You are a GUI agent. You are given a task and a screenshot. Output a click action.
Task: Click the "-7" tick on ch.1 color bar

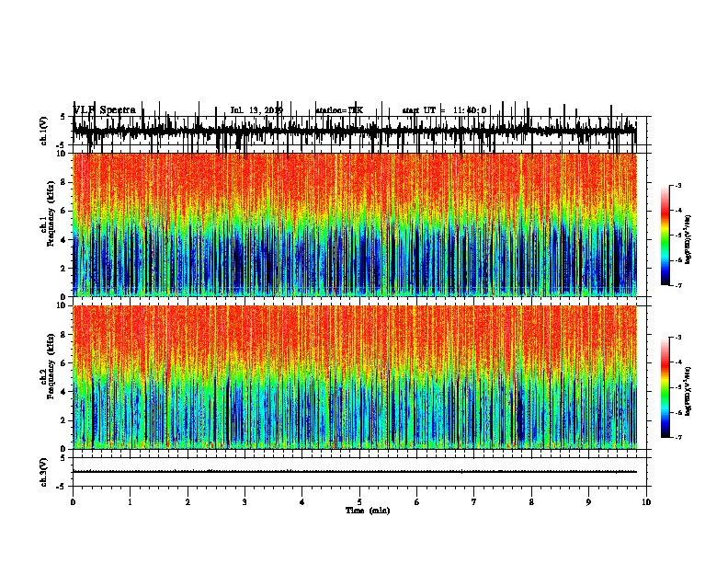[x=677, y=285]
